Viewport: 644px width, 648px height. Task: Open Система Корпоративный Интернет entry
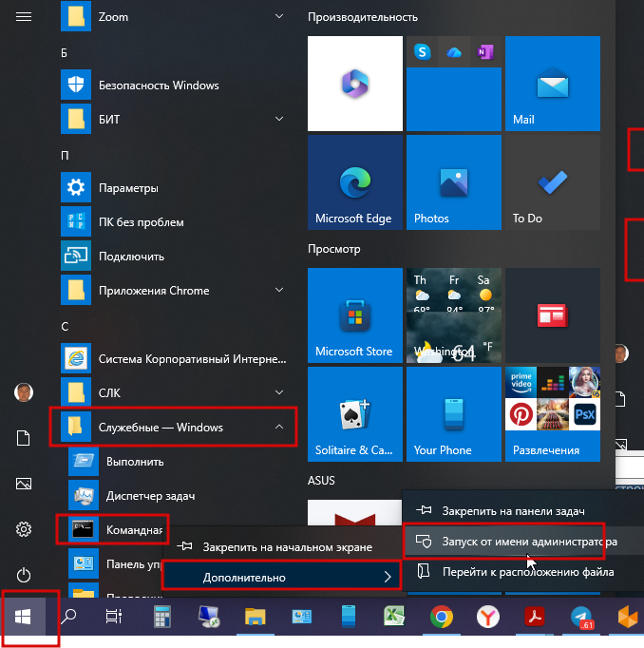pos(174,358)
